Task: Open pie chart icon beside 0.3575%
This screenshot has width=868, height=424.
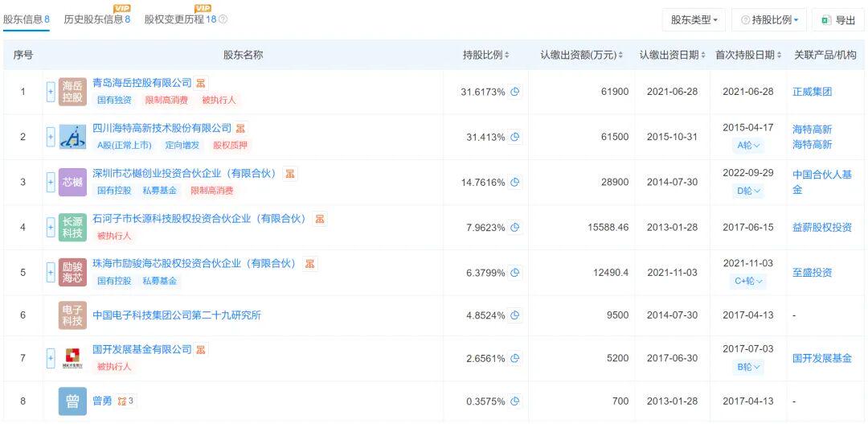Action: click(515, 401)
